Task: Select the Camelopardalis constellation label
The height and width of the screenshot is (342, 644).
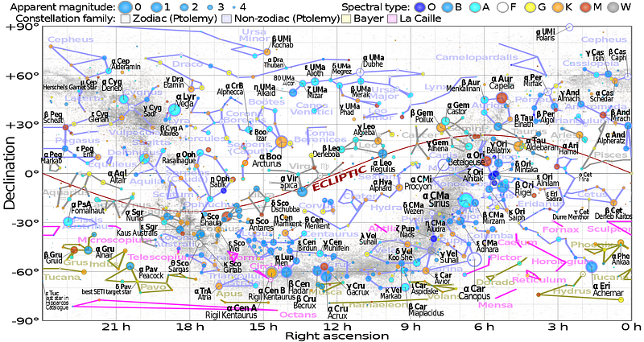Action: click(x=477, y=57)
